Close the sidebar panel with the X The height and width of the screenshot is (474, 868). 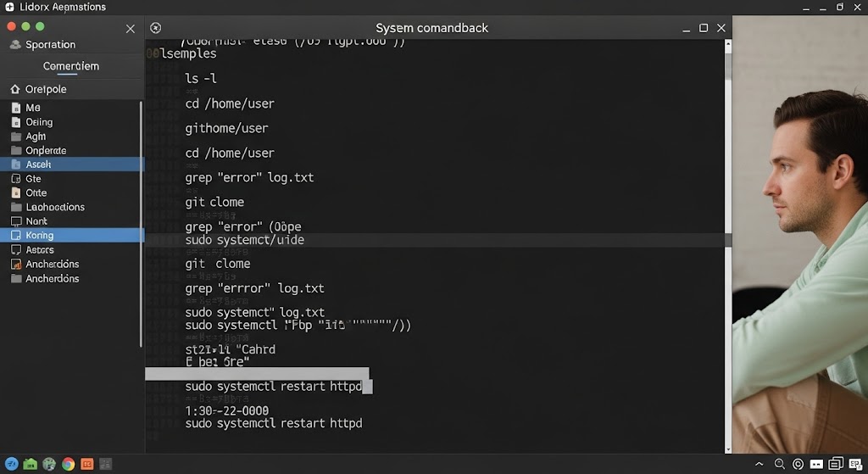[x=130, y=29]
